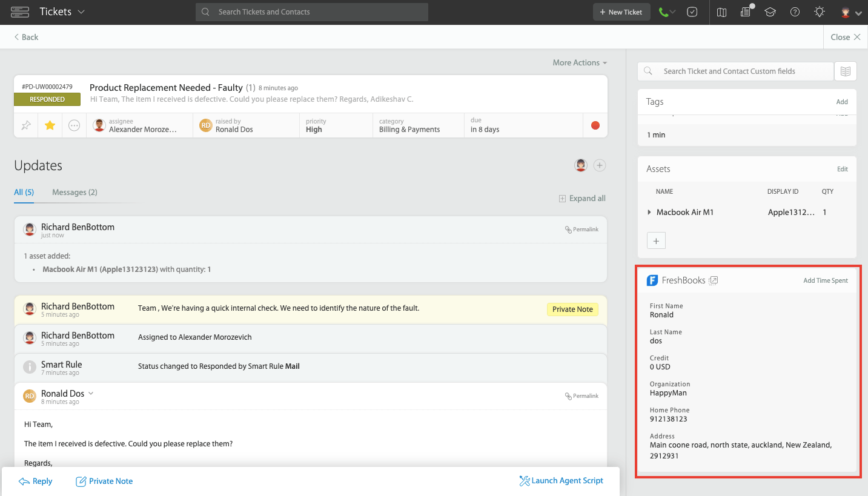Pin the ticket using the pin icon

(x=25, y=125)
